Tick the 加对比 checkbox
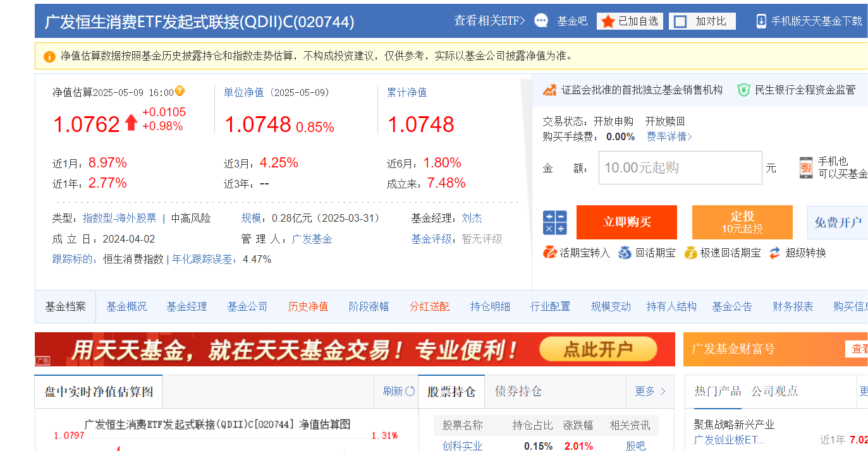Viewport: 868px width, 451px height. point(680,21)
